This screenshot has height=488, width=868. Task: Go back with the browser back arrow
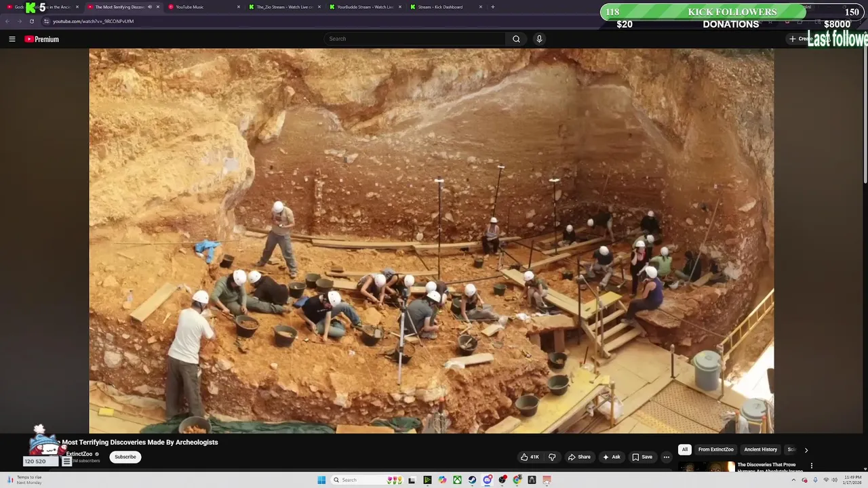pyautogui.click(x=7, y=21)
